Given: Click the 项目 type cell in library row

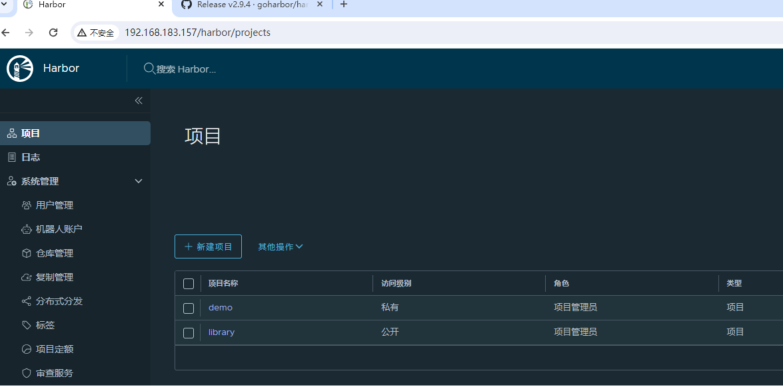Looking at the screenshot, I should [x=735, y=332].
